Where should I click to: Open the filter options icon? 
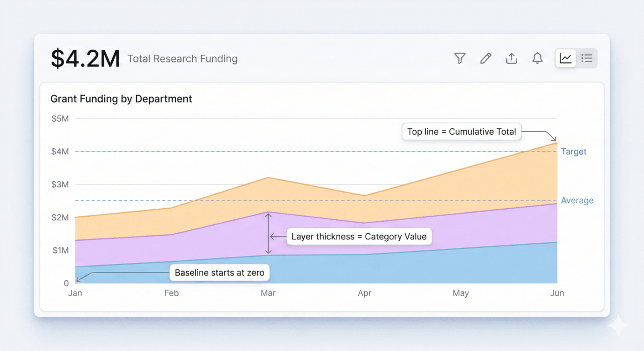point(459,58)
